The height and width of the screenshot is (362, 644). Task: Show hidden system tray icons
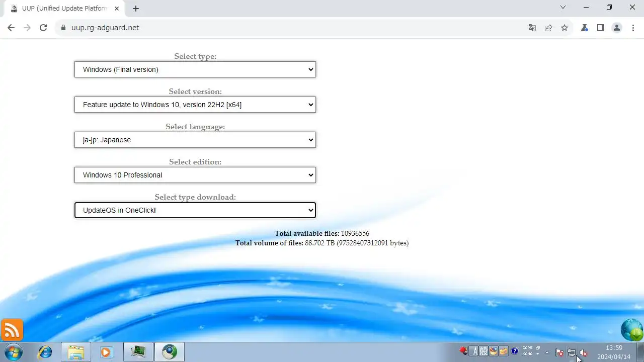pyautogui.click(x=547, y=352)
